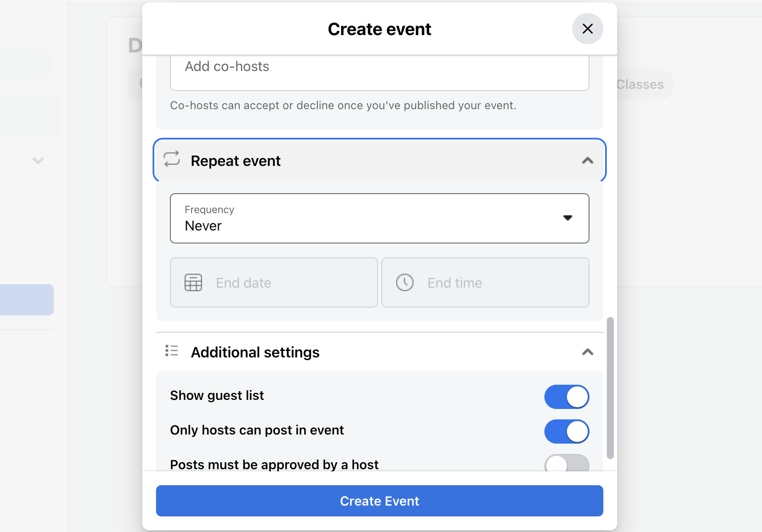This screenshot has height=532, width=762.
Task: Click the Create Event button
Action: 379,501
